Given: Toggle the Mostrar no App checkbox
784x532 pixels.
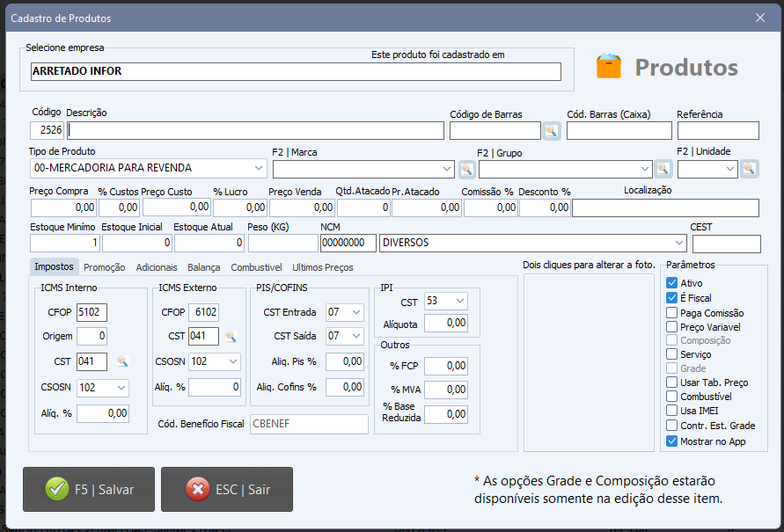Looking at the screenshot, I should click(x=672, y=441).
